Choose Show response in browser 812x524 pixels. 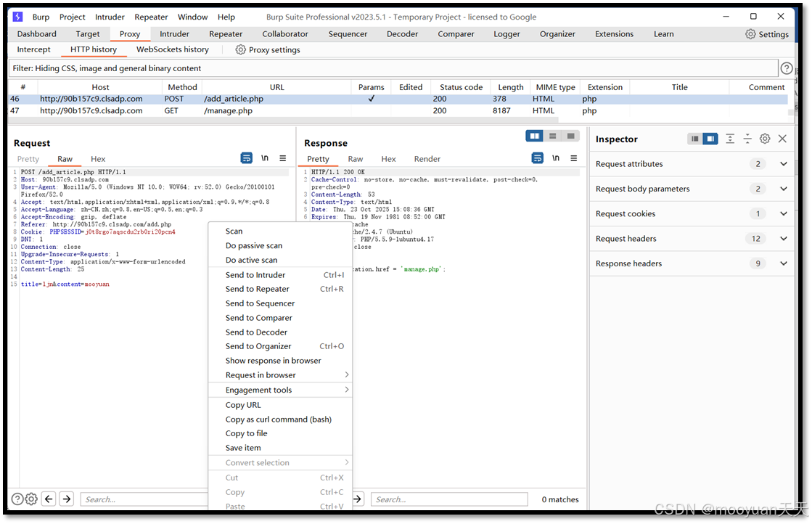tap(280, 361)
